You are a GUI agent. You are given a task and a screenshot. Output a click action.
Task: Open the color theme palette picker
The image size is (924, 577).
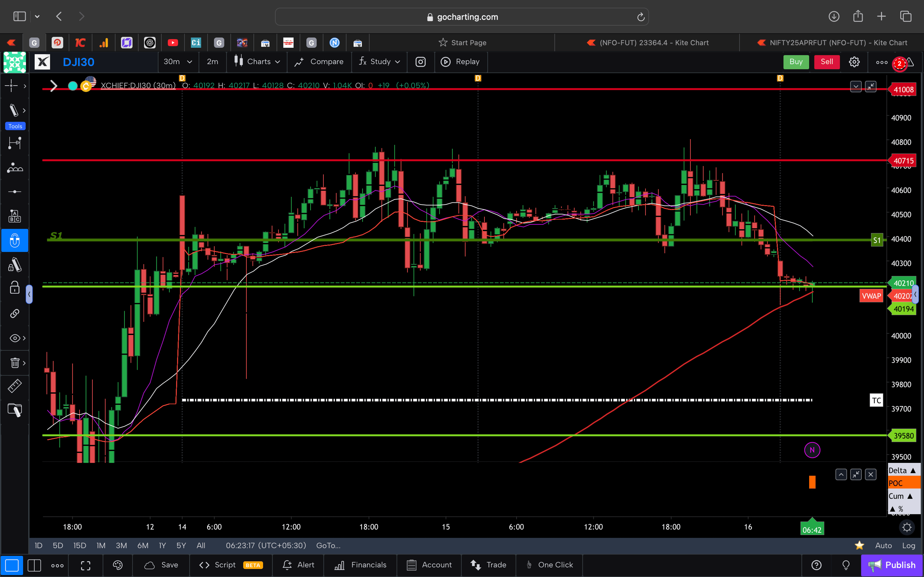(x=117, y=565)
